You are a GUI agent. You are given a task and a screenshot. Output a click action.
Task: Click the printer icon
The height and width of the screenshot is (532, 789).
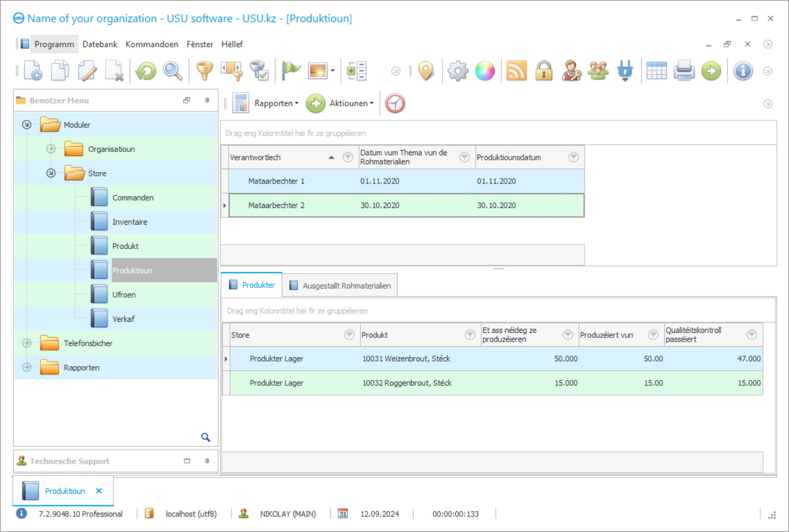pyautogui.click(x=684, y=71)
